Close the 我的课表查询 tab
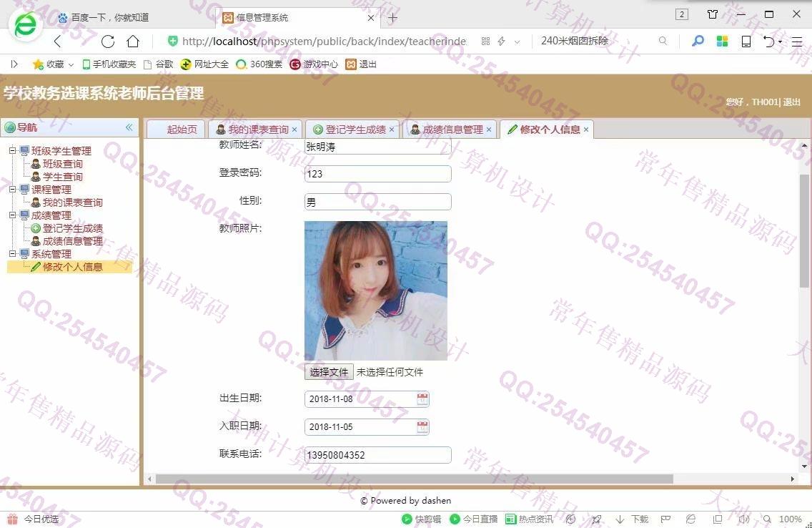The width and height of the screenshot is (812, 528). coord(294,129)
